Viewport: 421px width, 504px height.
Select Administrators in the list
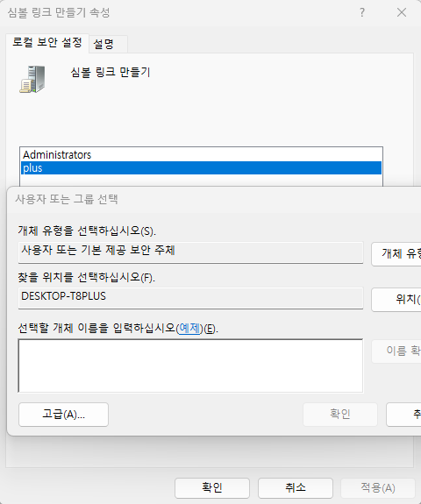click(x=202, y=155)
